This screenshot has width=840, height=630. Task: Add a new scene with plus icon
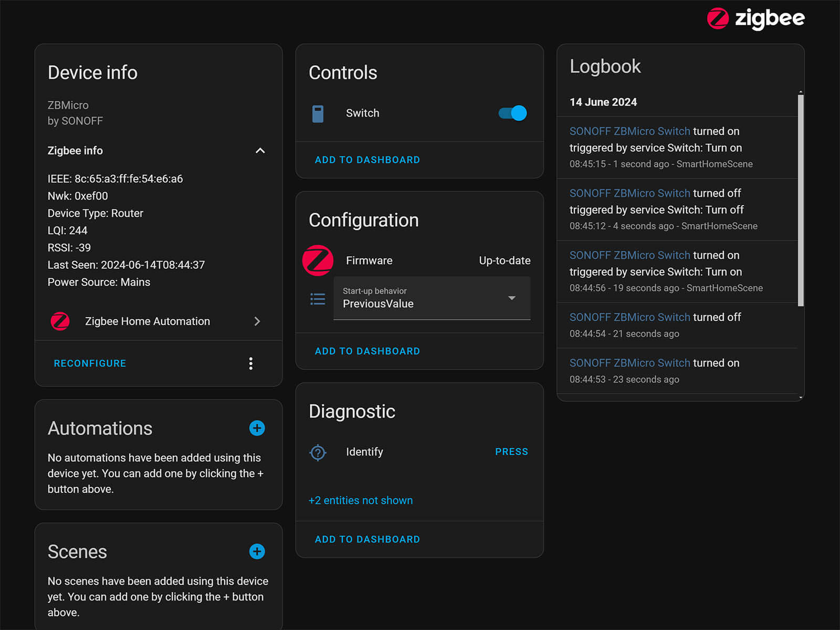click(257, 551)
